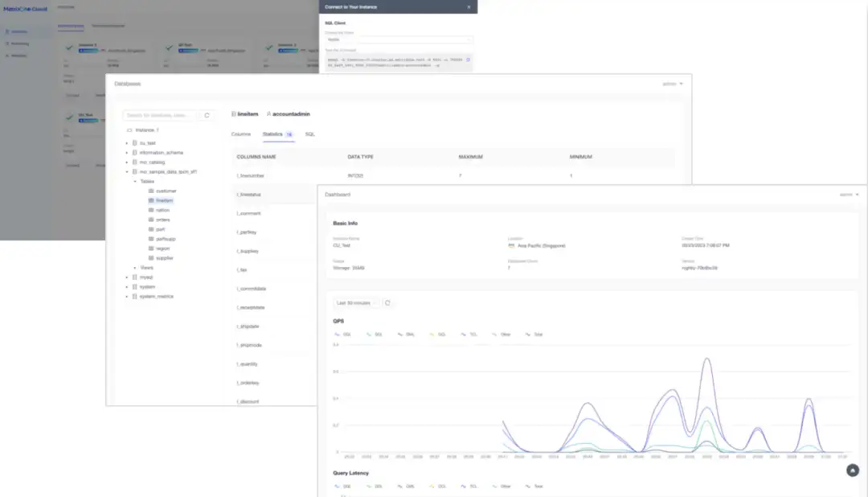Toggle the TCL series in Query Latency legend
The height and width of the screenshot is (497, 868).
(469, 487)
